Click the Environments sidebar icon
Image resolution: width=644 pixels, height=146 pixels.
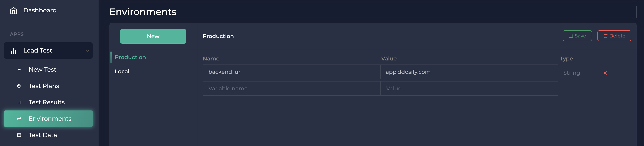click(x=19, y=119)
